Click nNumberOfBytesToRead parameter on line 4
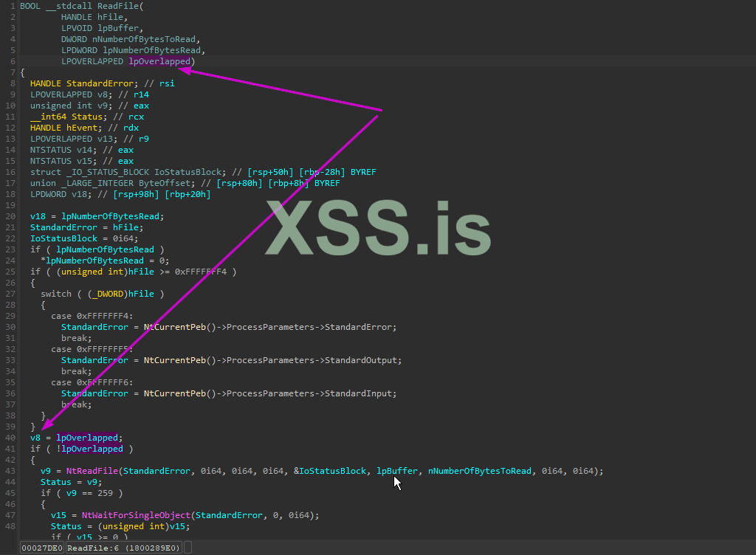756x555 pixels. point(144,40)
